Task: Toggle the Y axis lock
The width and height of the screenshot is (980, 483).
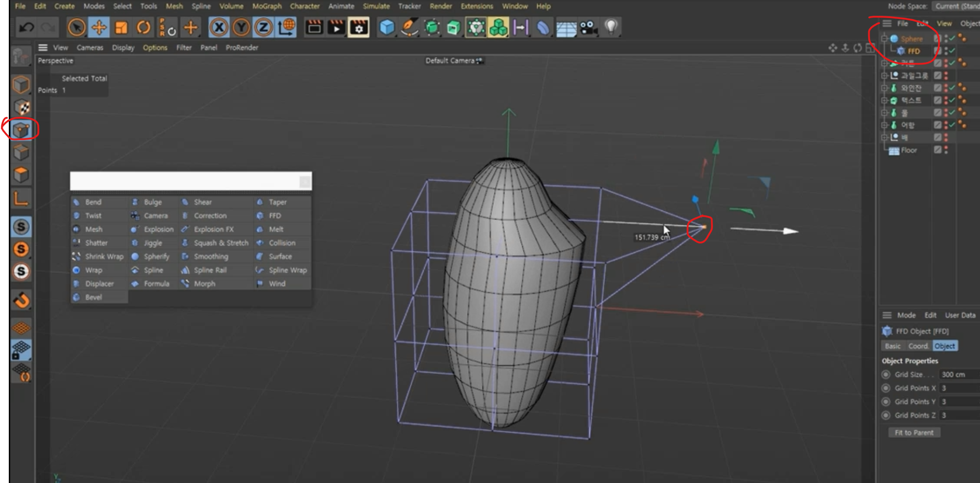Action: (241, 28)
